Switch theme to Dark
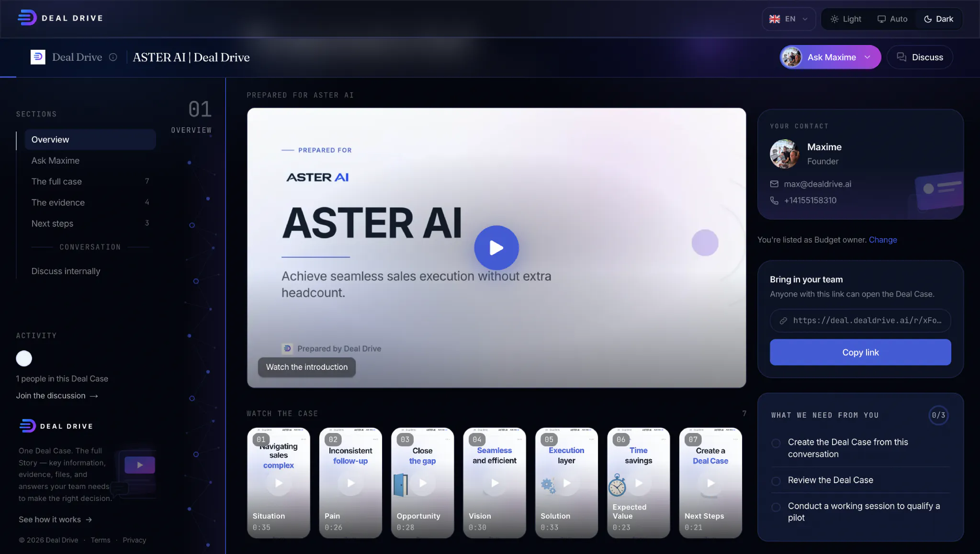Image resolution: width=980 pixels, height=554 pixels. coord(938,19)
